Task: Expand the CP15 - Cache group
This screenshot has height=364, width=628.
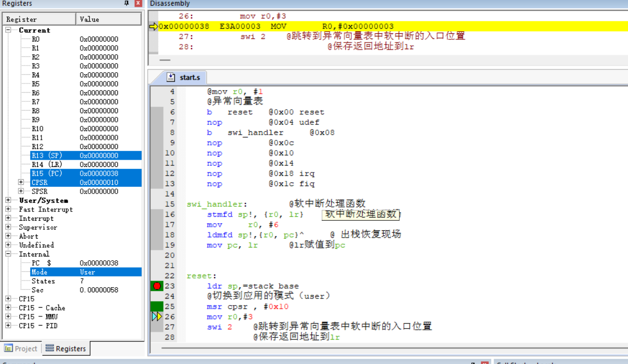Action: [8, 308]
